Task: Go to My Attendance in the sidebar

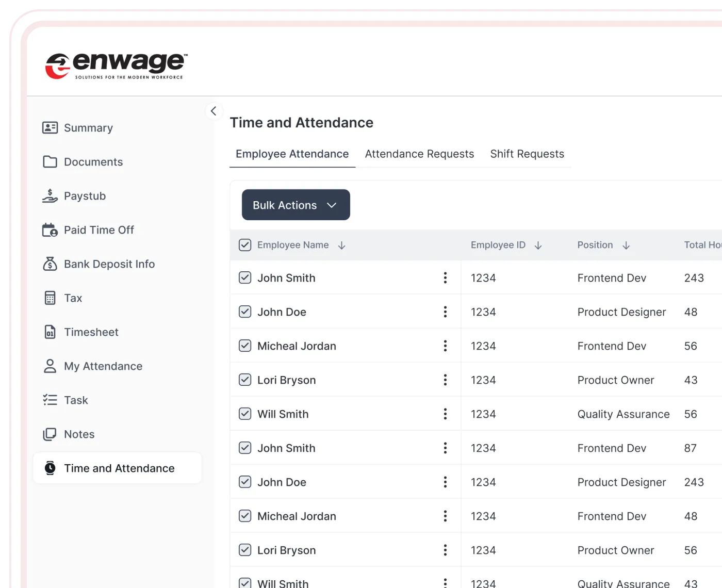Action: 103,366
